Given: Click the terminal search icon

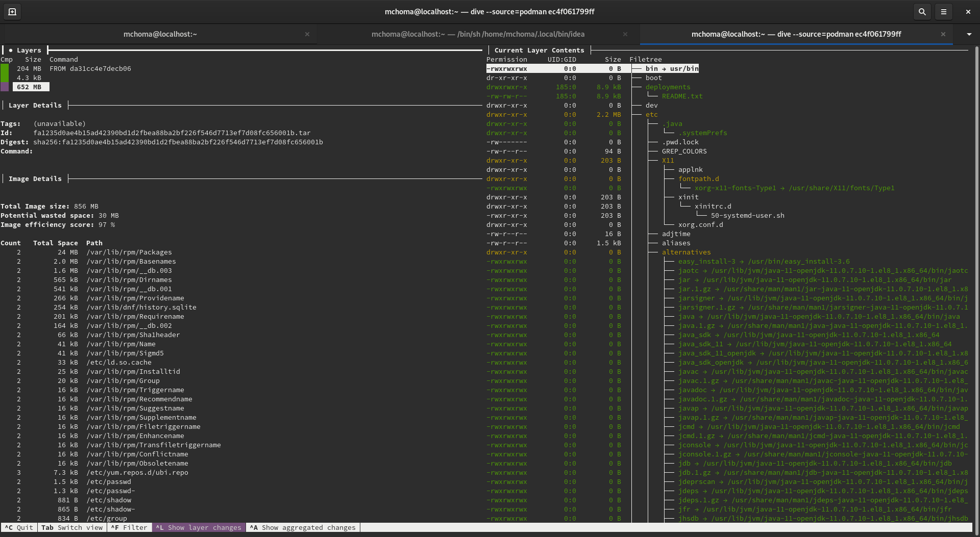Looking at the screenshot, I should tap(922, 12).
